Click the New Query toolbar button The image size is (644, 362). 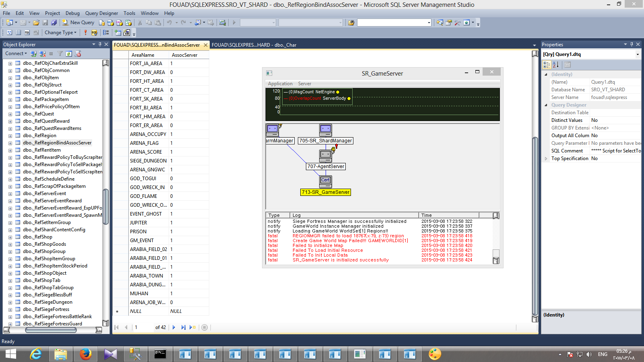pyautogui.click(x=78, y=23)
